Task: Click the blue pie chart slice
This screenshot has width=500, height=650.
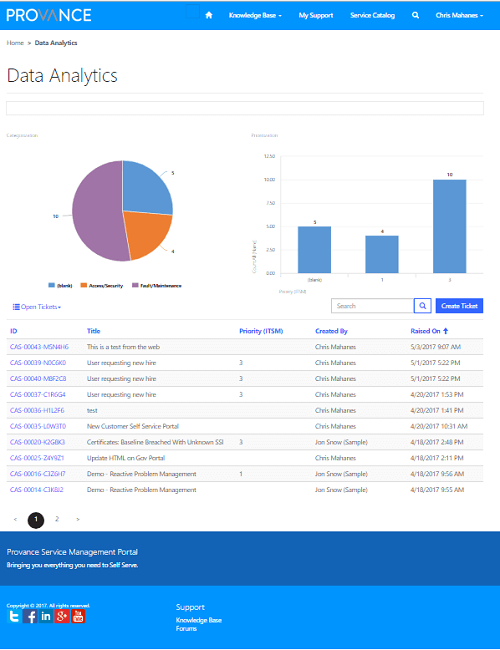Action: tap(145, 189)
